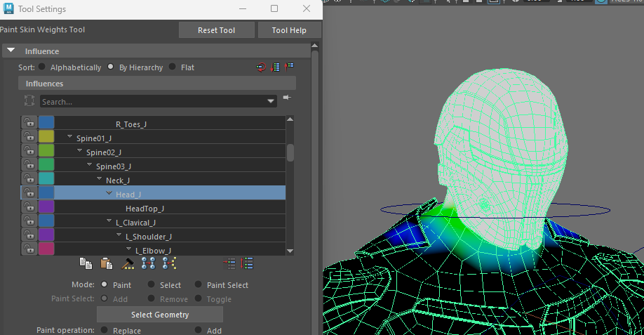Click the paste weights clipboard icon
This screenshot has height=335, width=644.
tap(107, 263)
